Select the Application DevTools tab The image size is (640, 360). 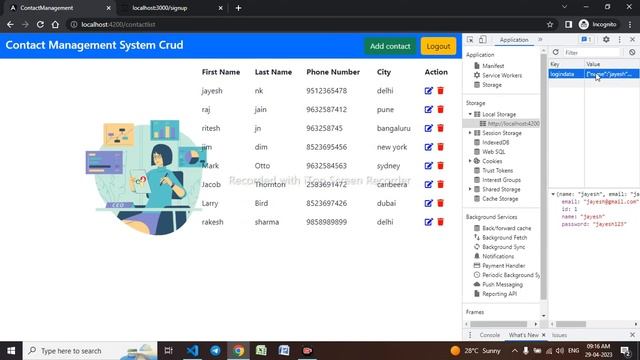[x=514, y=40]
